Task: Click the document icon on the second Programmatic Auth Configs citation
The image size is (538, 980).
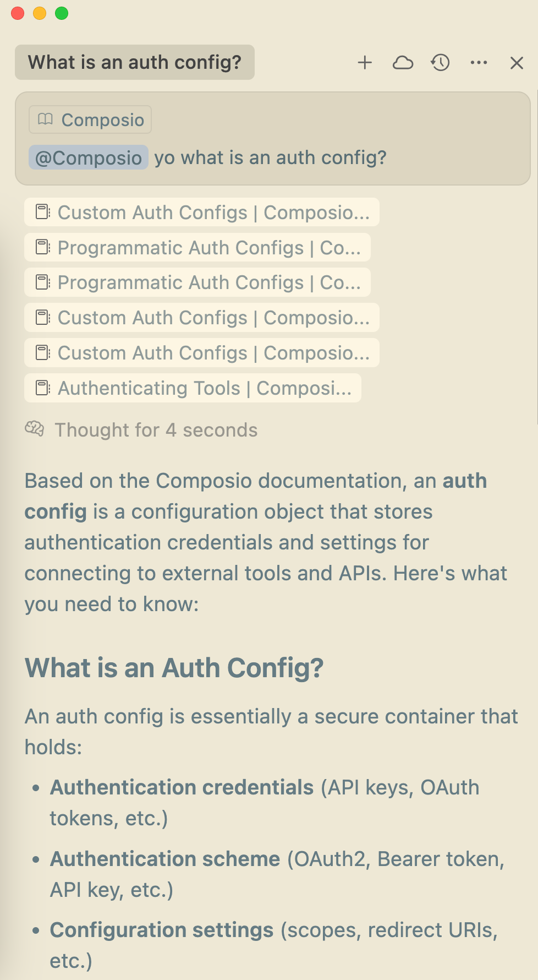Action: 42,282
